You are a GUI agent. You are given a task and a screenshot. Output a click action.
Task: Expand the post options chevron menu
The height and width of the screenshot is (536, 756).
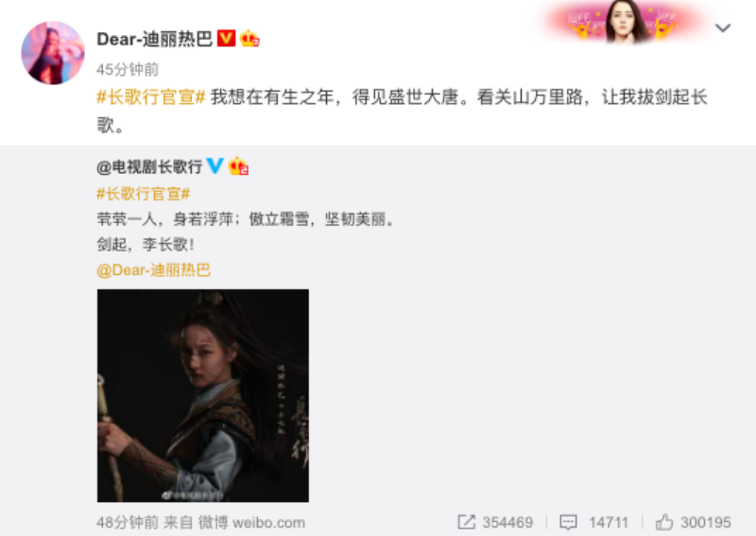722,28
